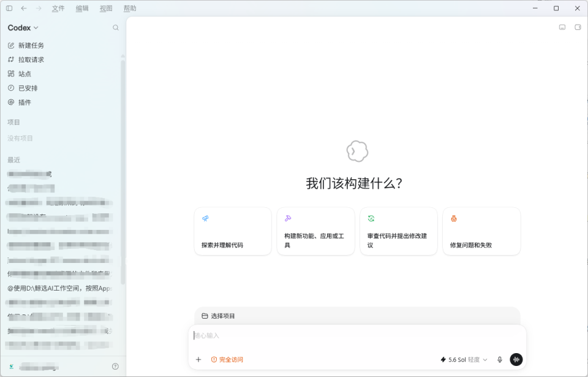The image size is (588, 377).
Task: Click the help question mark icon
Action: coord(115,367)
